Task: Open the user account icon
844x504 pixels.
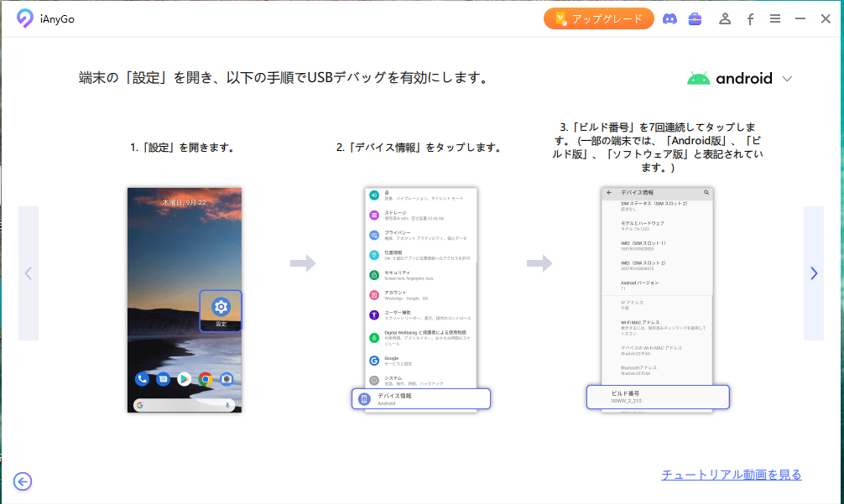Action: (x=725, y=18)
